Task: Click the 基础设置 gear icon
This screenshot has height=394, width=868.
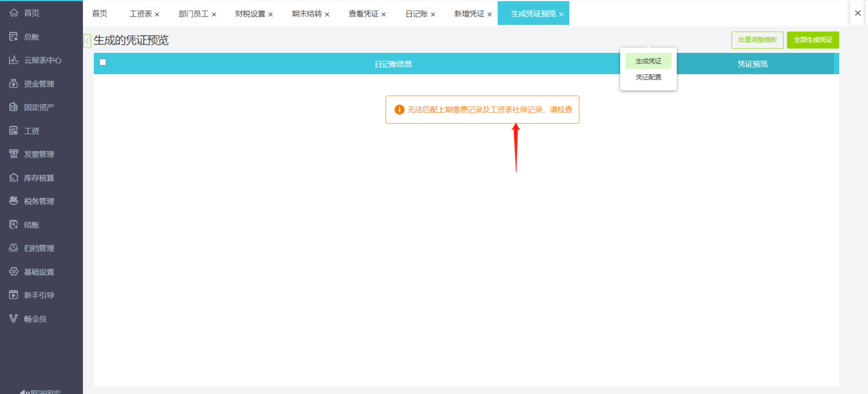Action: coord(13,272)
